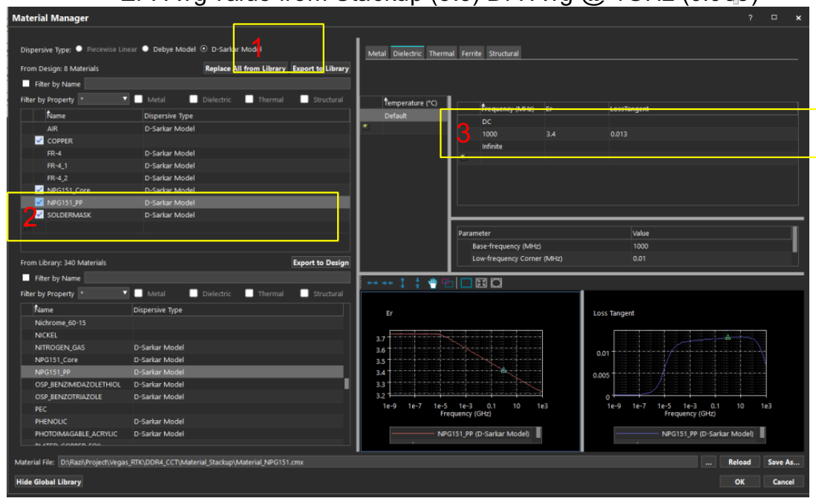Enable library Filter by Name checkbox
The height and width of the screenshot is (504, 816).
[26, 278]
